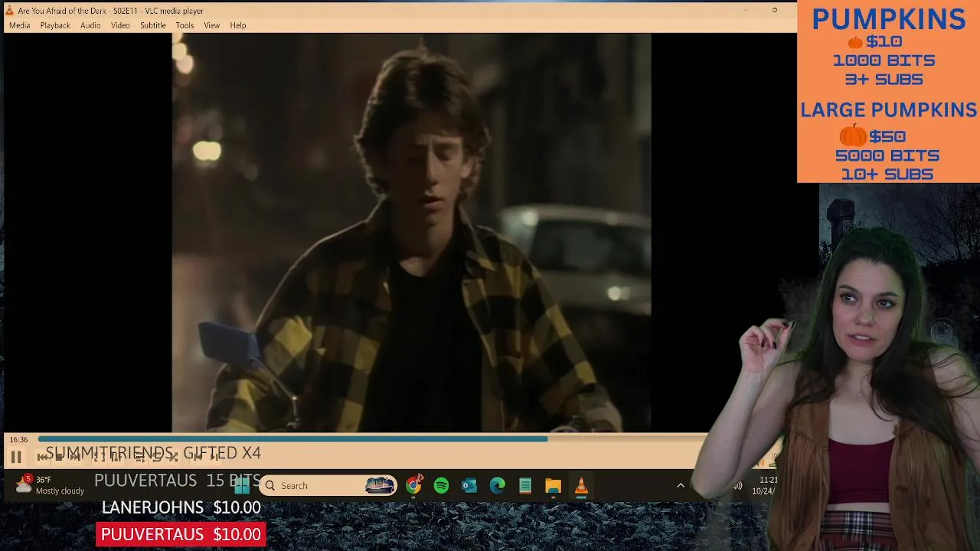The image size is (980, 551).
Task: Open File Explorer from the taskbar
Action: pyautogui.click(x=553, y=485)
